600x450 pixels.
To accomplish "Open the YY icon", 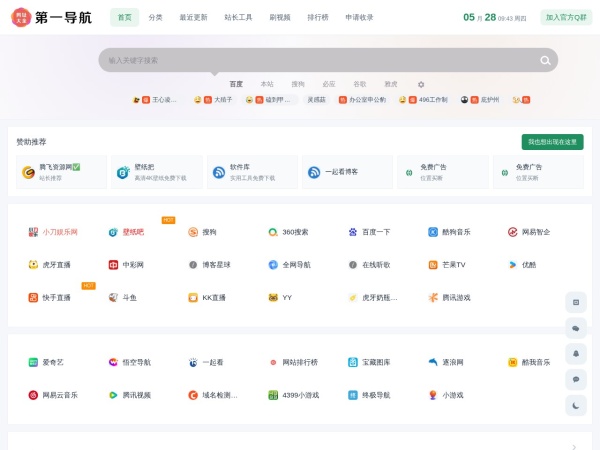I will click(273, 297).
